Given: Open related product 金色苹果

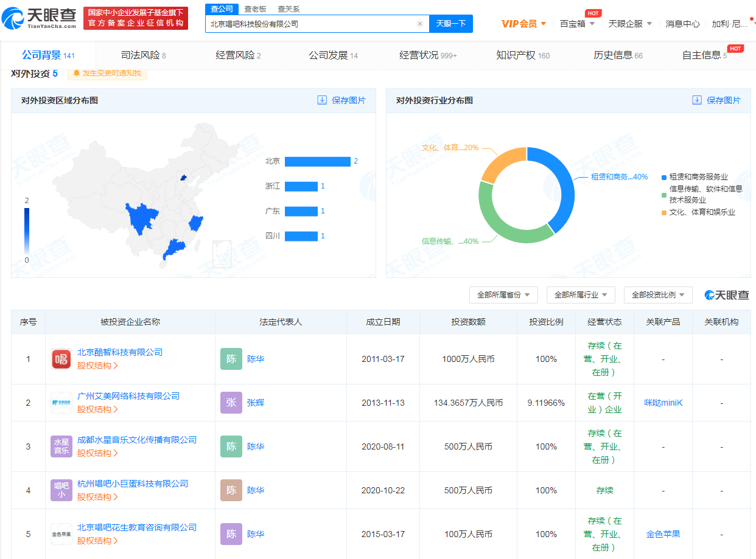Looking at the screenshot, I should [x=663, y=534].
